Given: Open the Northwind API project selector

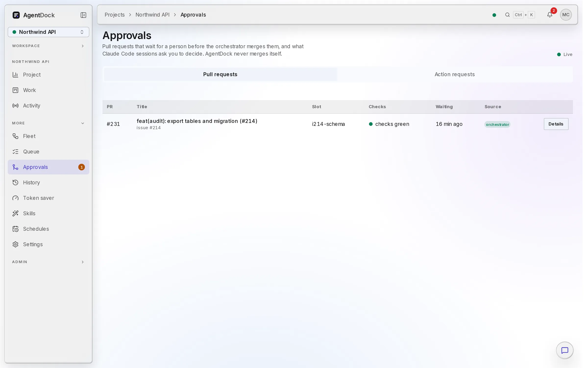Looking at the screenshot, I should click(x=49, y=32).
